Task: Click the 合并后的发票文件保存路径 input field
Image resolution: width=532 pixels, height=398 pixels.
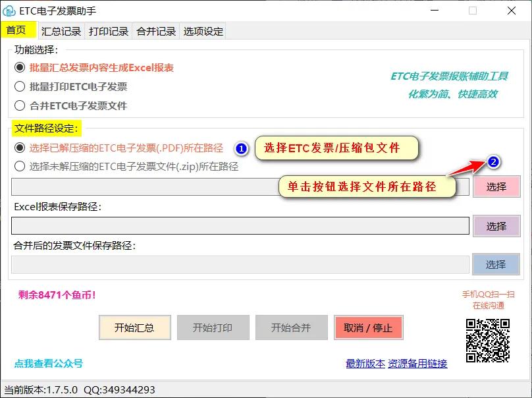Action: coord(240,264)
